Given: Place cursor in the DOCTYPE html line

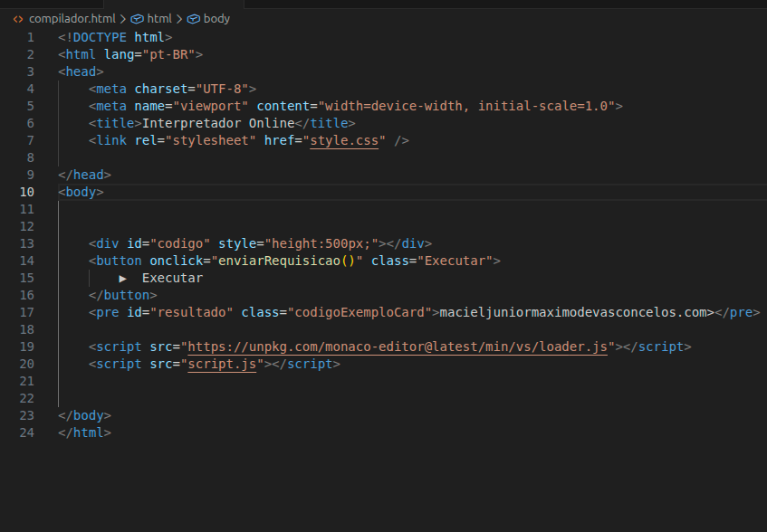Looking at the screenshot, I should click(115, 38).
